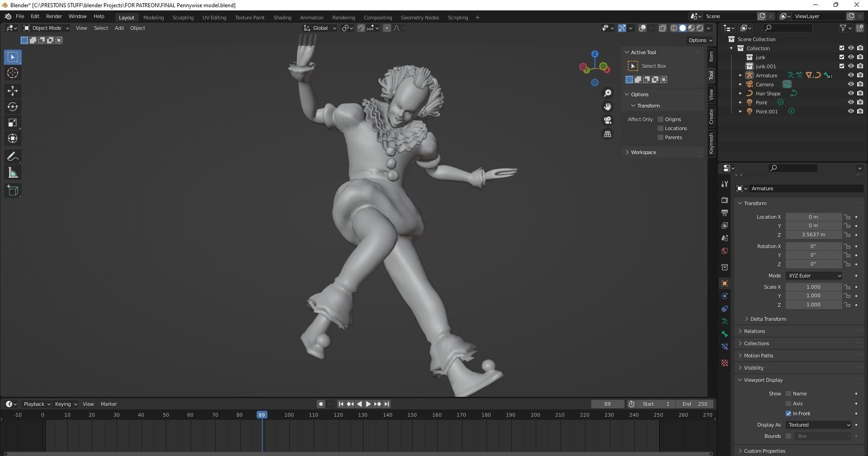868x456 pixels.
Task: Click the Location Z 3.5637 m field
Action: click(813, 235)
